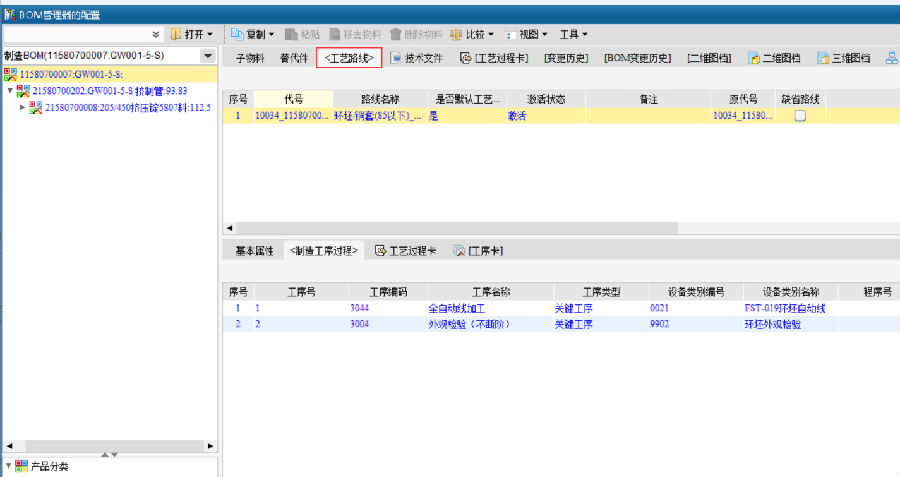
Task: Open the 工具 dropdown menu
Action: [x=573, y=34]
